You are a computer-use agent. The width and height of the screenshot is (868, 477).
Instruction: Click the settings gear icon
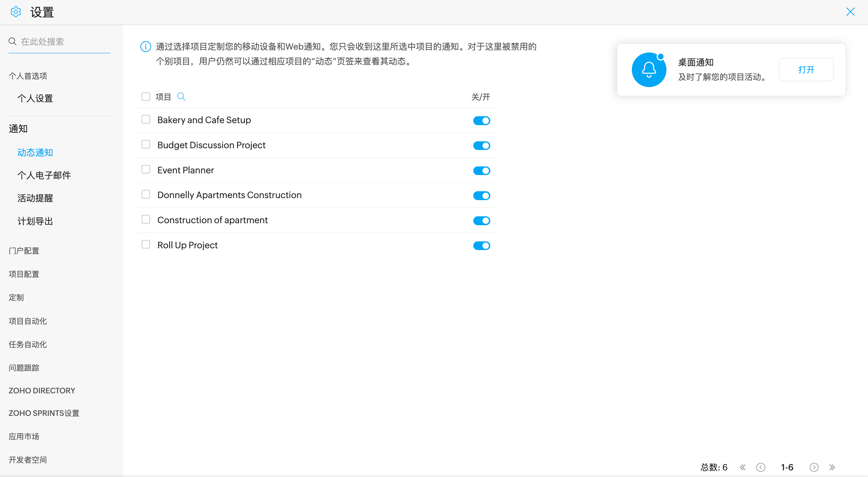click(16, 12)
